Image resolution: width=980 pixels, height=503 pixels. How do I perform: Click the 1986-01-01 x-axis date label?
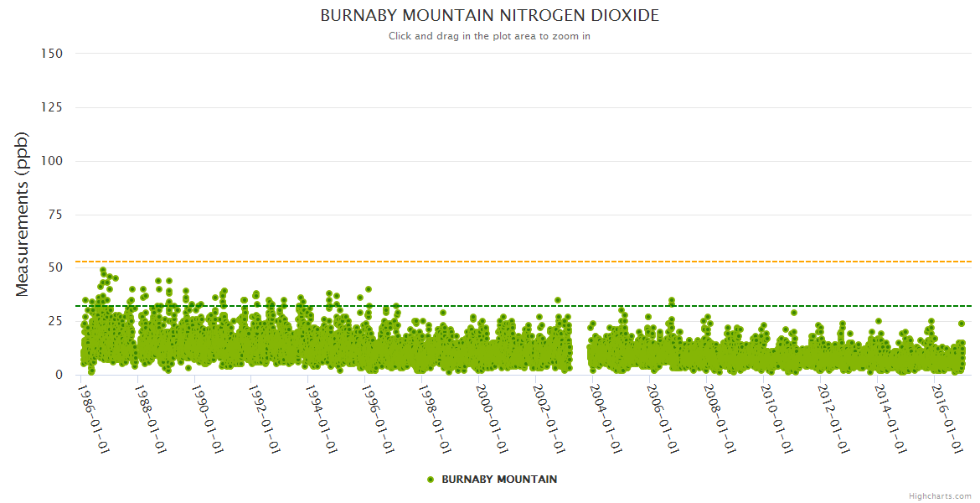pyautogui.click(x=95, y=417)
